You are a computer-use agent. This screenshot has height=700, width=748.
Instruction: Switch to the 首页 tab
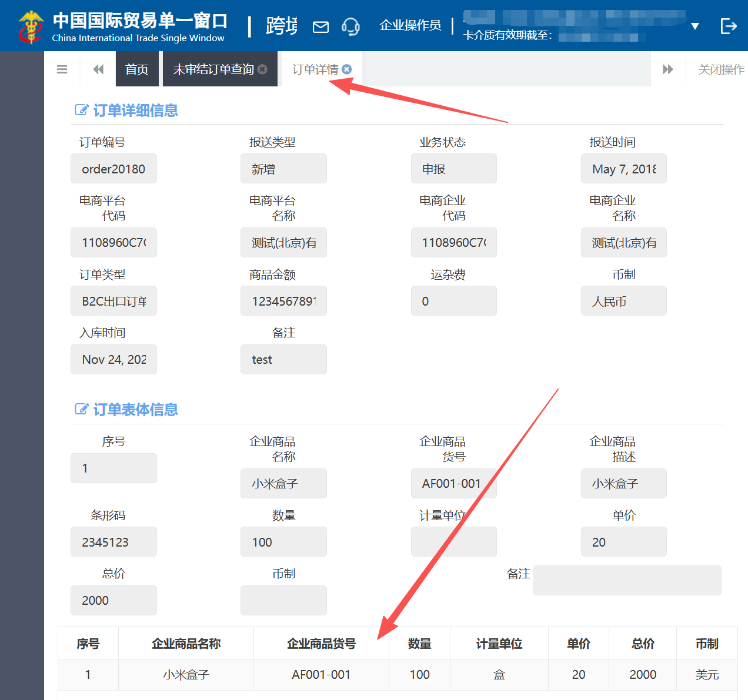click(x=137, y=69)
